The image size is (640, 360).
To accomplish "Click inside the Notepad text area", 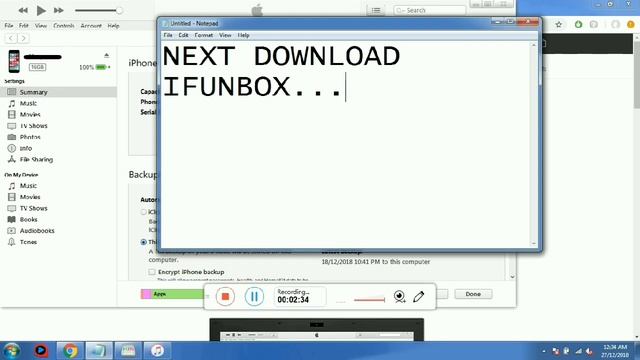I will click(346, 143).
